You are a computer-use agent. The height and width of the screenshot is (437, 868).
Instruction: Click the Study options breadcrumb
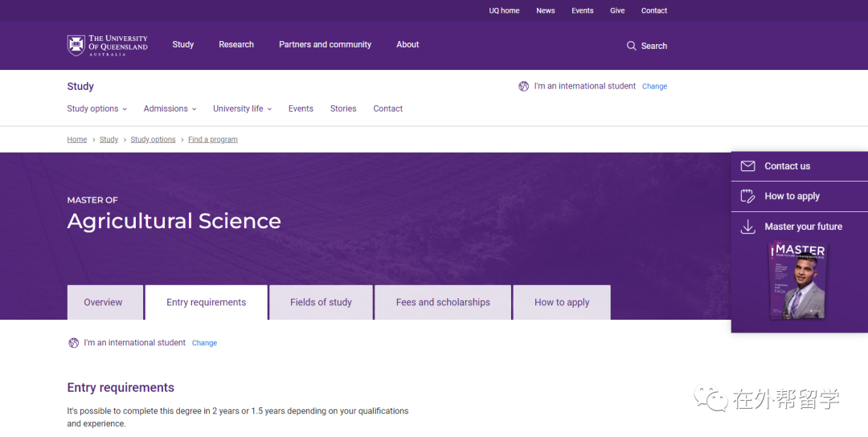[153, 140]
